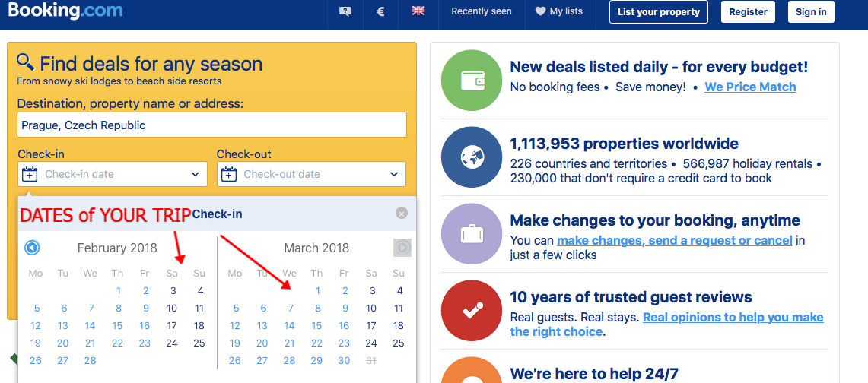Click New deals listed daily heading
The image size is (868, 383).
point(659,68)
